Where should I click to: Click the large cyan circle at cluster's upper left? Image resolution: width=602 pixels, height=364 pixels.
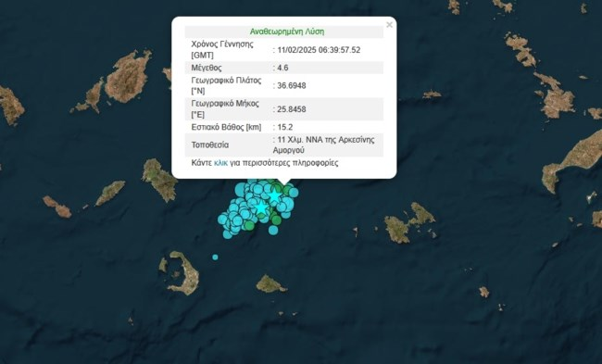[241, 189]
